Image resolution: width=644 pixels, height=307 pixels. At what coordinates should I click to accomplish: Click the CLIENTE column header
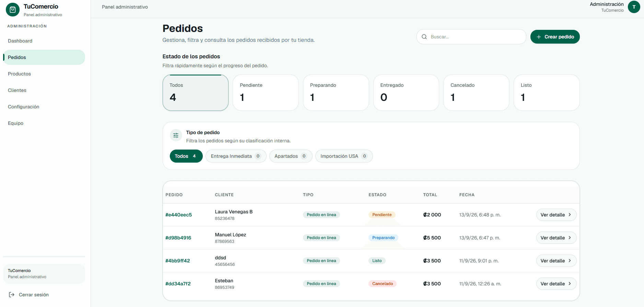pos(224,195)
